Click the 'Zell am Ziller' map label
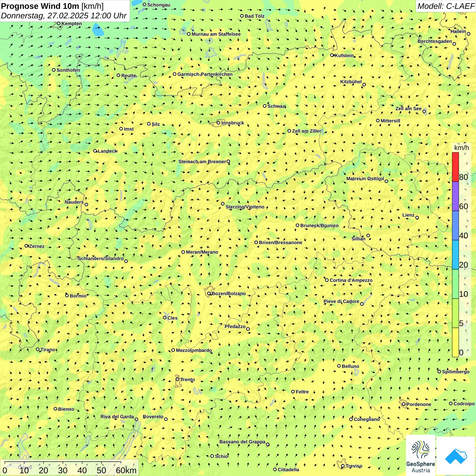Screen dimensions: 476x476 306,131
